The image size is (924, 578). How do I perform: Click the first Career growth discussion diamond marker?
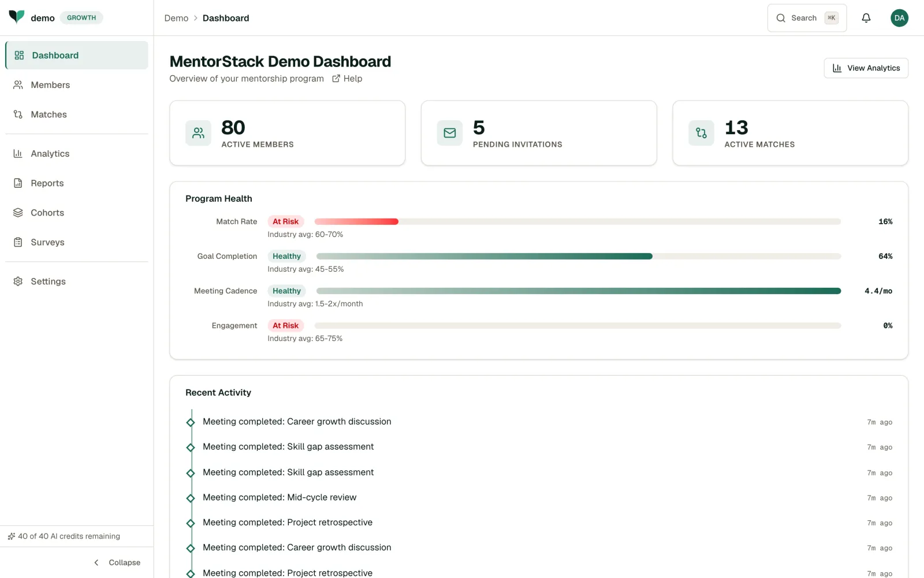tap(191, 423)
